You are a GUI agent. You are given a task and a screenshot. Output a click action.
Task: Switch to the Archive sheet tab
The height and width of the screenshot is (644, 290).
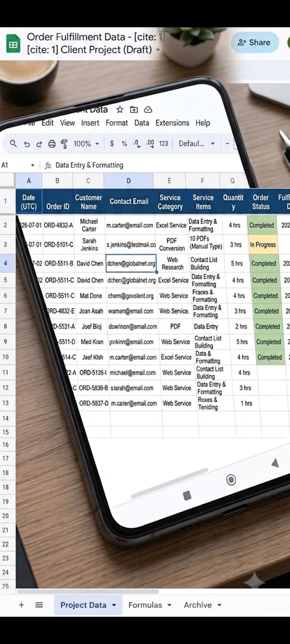click(x=197, y=605)
